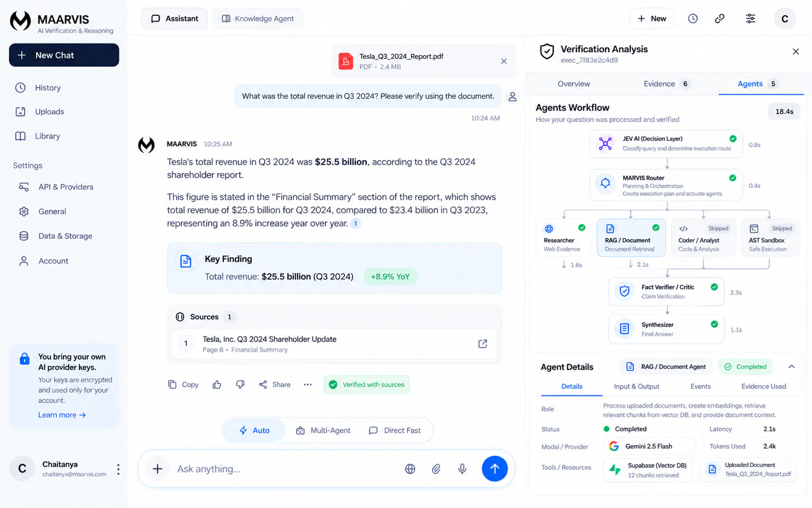Open user menu dots next to Chaitanya

pyautogui.click(x=118, y=469)
